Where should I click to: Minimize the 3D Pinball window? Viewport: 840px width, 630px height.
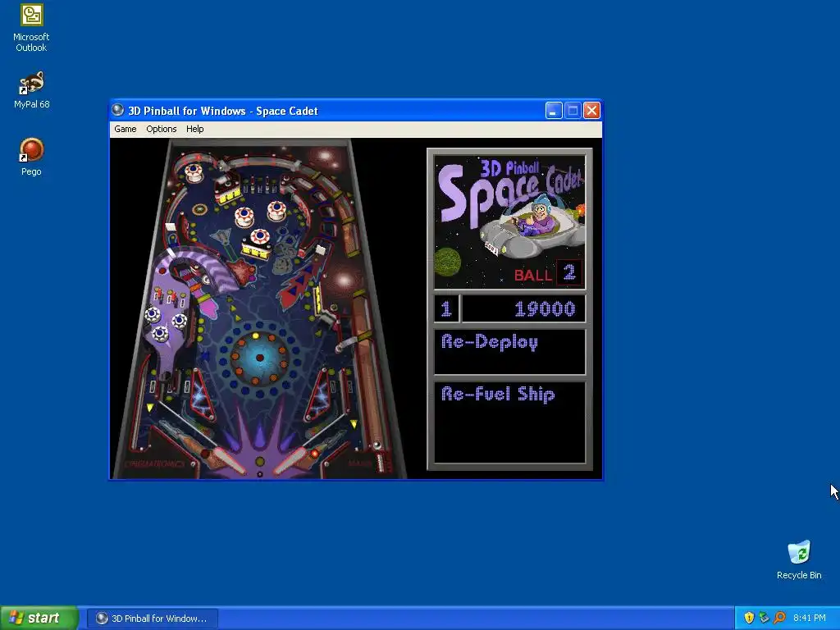pos(554,111)
